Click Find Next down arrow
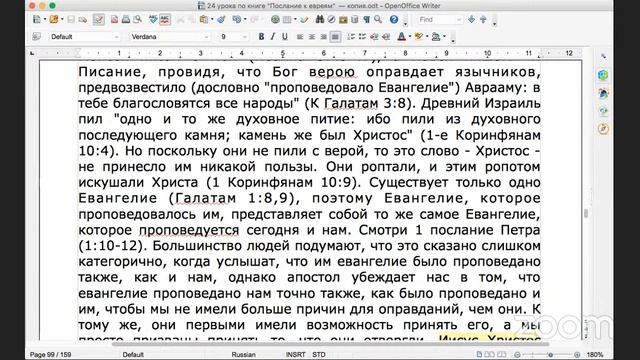This screenshot has width=640, height=360. pyautogui.click(x=471, y=19)
